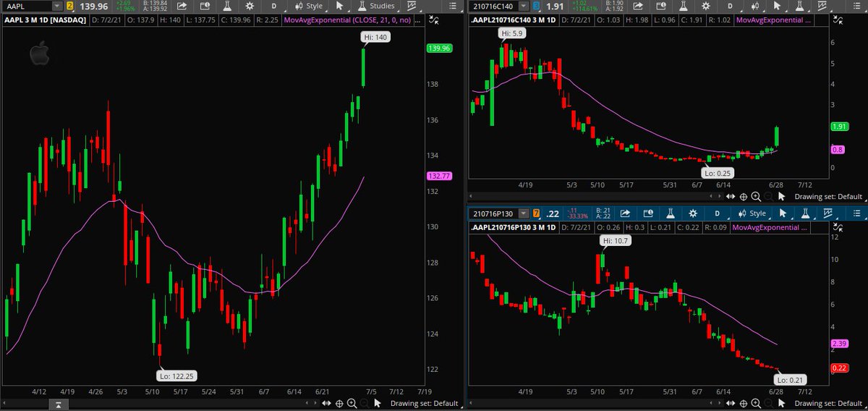The height and width of the screenshot is (411, 868).
Task: Click blue link number 3 on 210716C140
Action: 537,7
